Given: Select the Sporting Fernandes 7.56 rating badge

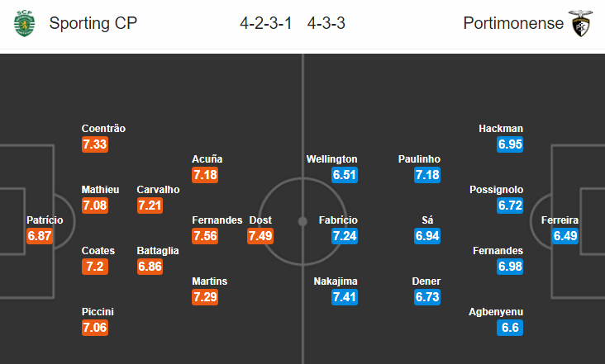Looking at the screenshot, I should click(205, 236).
